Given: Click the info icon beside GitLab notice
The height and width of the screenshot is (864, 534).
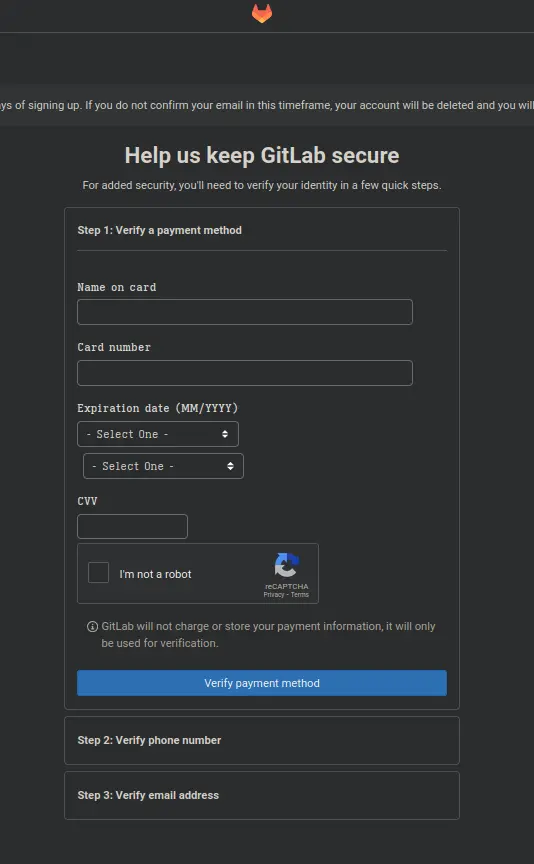Looking at the screenshot, I should click(93, 627).
